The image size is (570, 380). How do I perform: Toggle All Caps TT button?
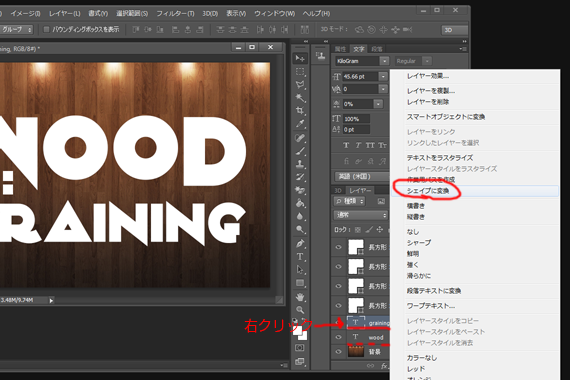coord(370,145)
